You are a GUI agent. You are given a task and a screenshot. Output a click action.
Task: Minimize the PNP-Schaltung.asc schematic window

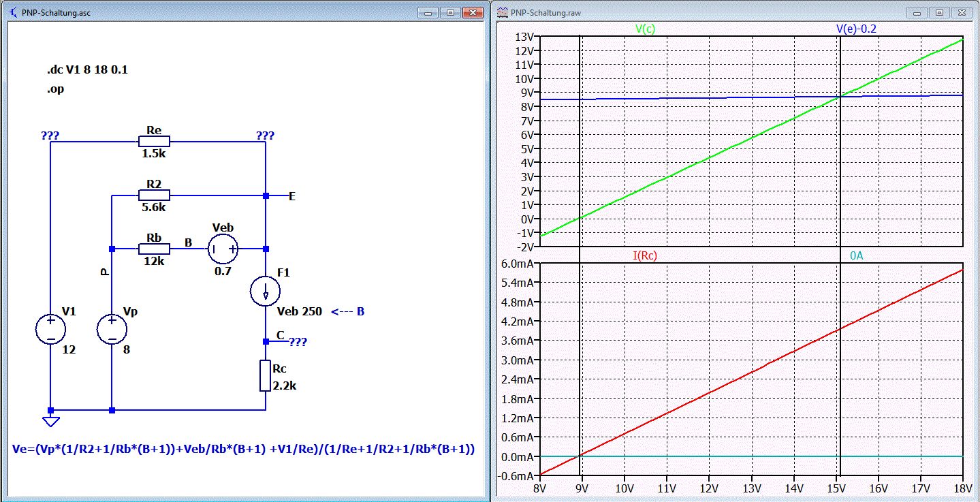tap(428, 12)
